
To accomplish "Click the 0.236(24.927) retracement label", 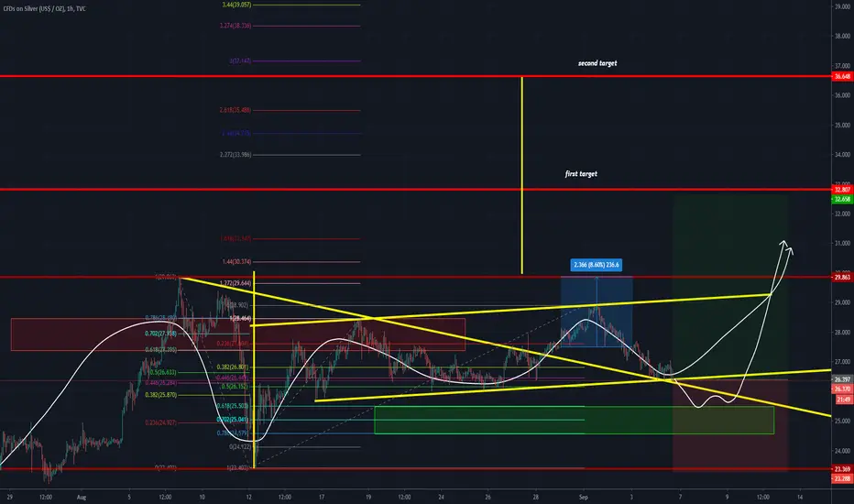I will [160, 422].
